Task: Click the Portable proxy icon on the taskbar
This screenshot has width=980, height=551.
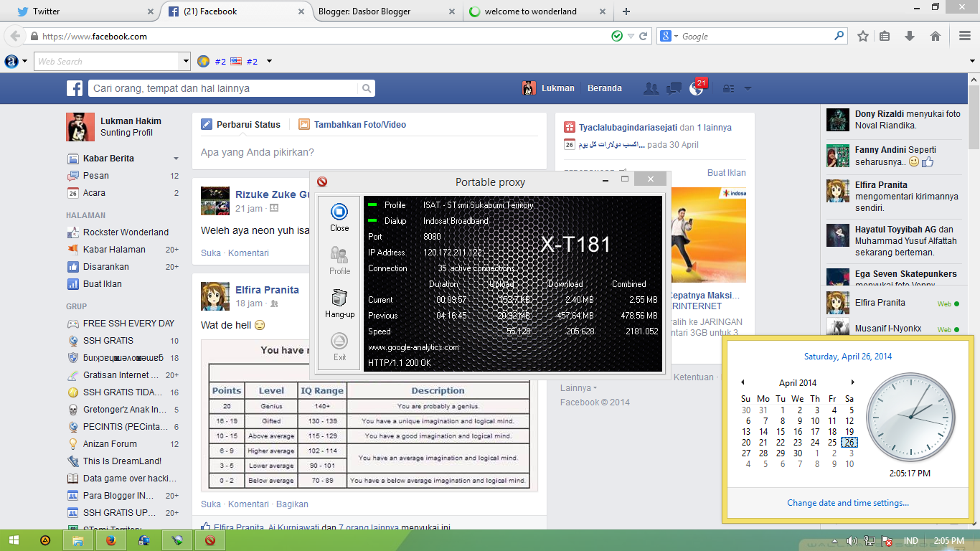Action: click(210, 540)
